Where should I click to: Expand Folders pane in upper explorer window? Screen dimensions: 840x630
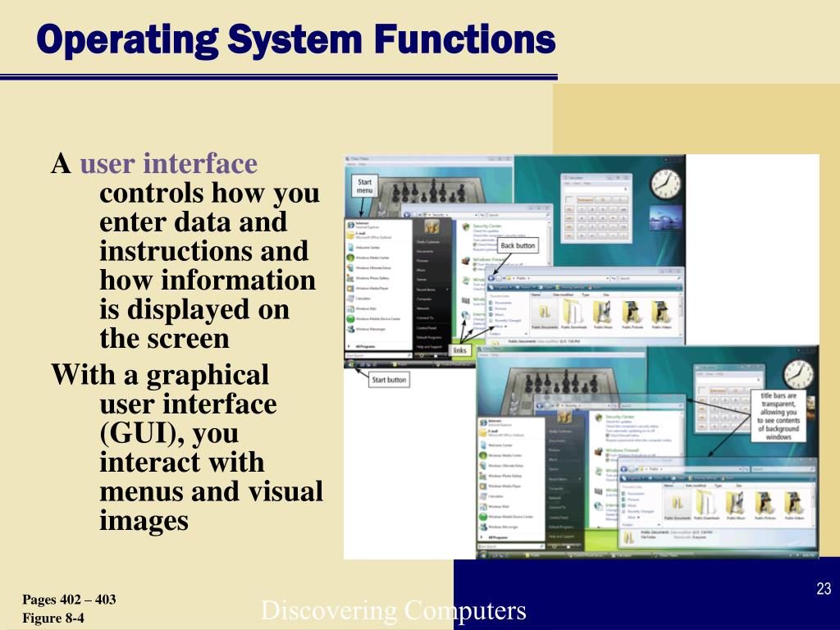[509, 334]
